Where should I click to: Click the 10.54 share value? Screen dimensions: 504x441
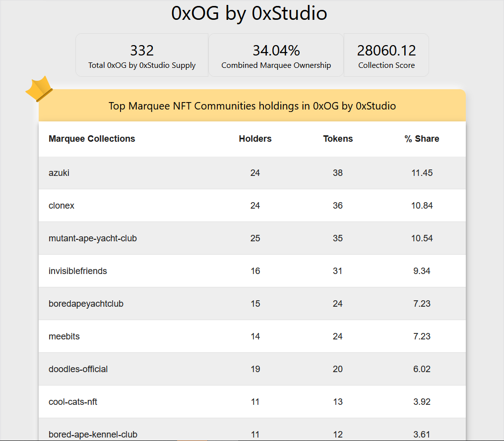[x=422, y=238]
